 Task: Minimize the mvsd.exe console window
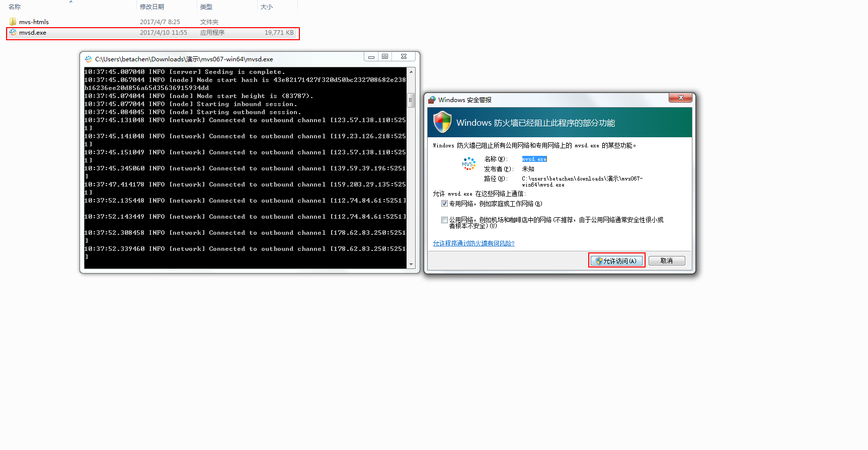[371, 57]
